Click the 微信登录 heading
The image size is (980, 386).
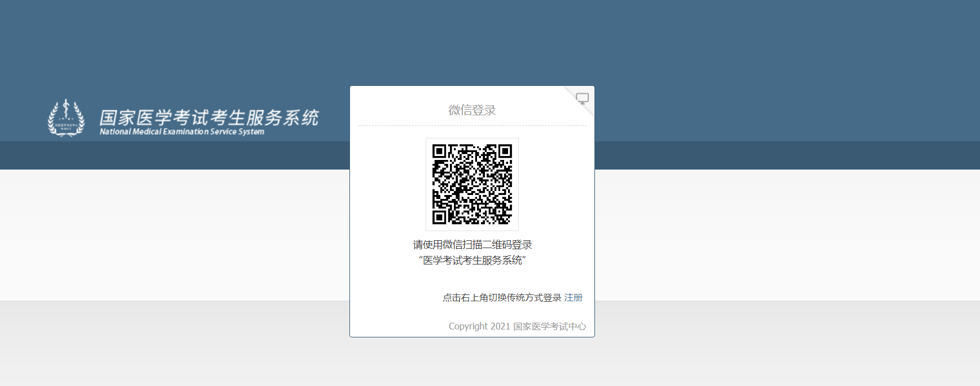click(x=472, y=110)
